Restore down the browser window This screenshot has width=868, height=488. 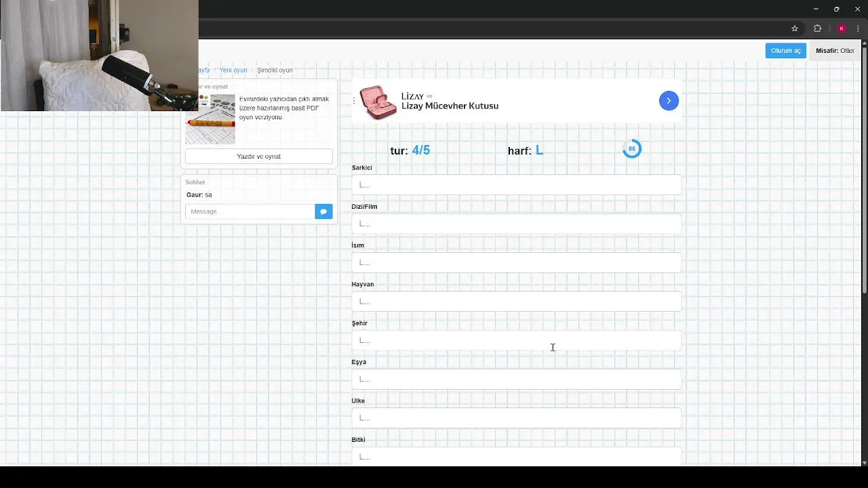coord(836,9)
